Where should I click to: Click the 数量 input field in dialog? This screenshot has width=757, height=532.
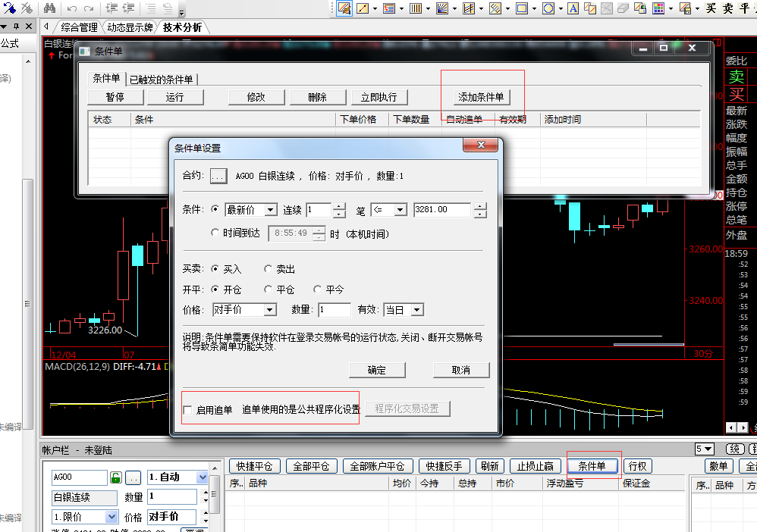(x=334, y=310)
